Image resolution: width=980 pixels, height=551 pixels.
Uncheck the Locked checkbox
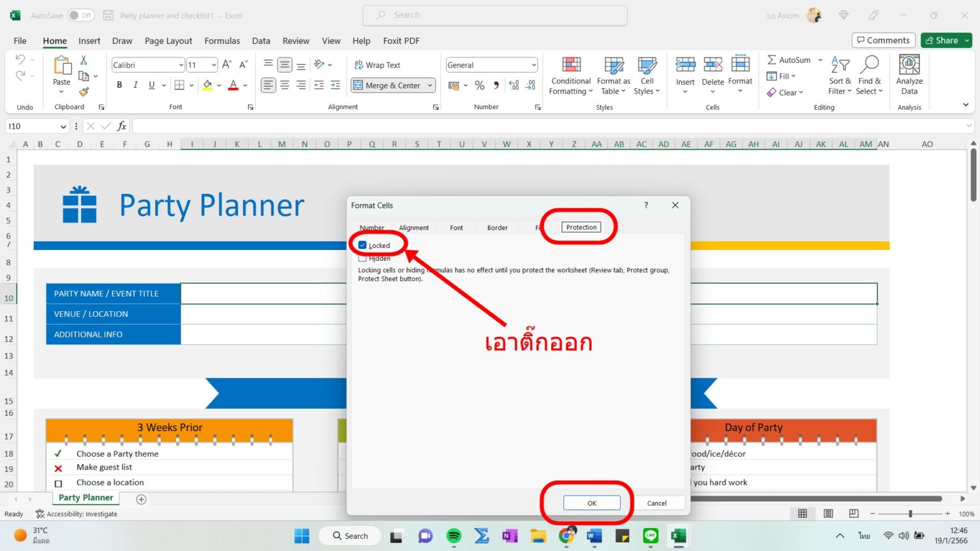click(x=362, y=245)
